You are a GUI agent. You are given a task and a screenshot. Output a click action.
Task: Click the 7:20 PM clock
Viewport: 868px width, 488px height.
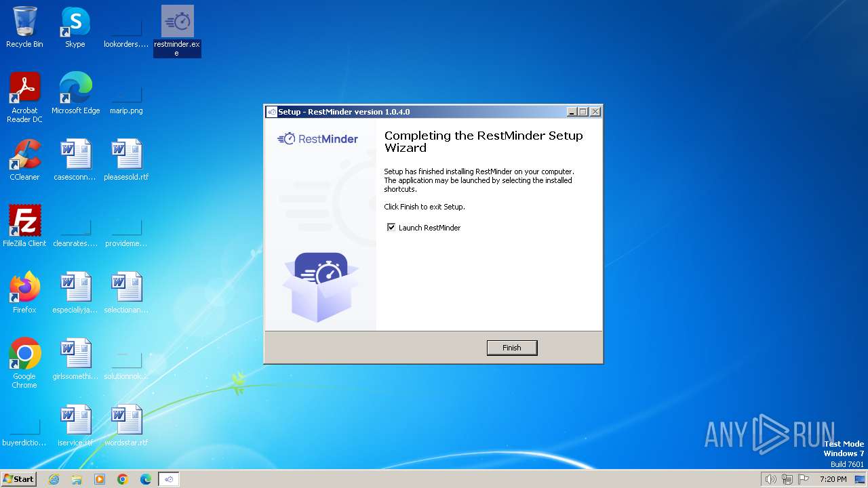pos(833,479)
